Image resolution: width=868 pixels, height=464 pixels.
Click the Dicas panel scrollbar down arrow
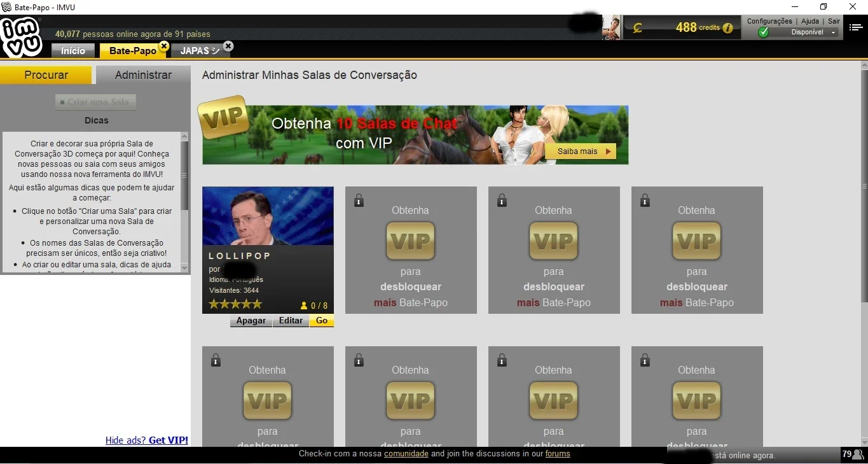coord(184,268)
